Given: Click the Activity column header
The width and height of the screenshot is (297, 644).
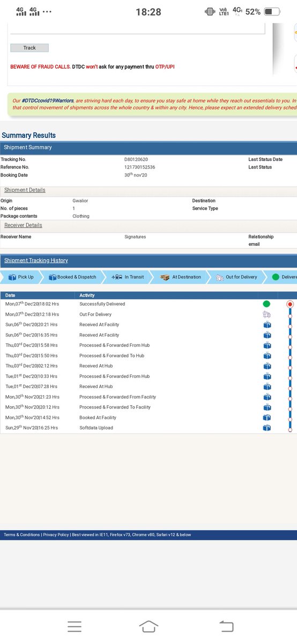Looking at the screenshot, I should click(x=87, y=295).
